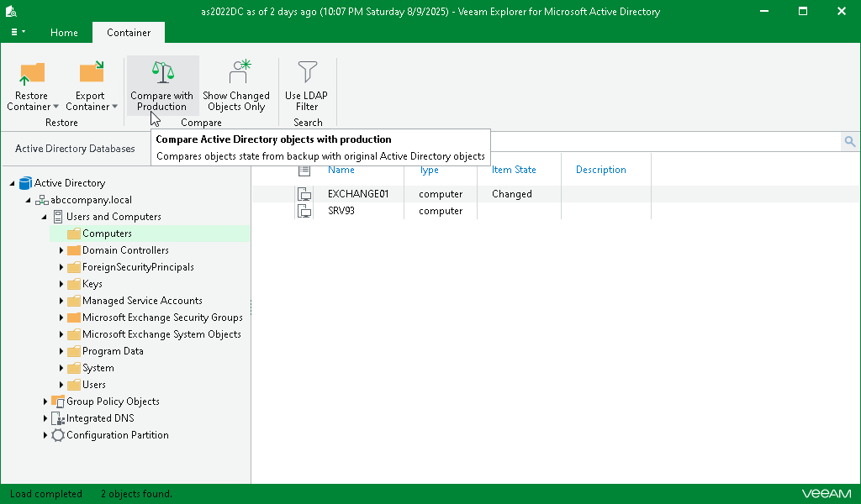Sort results by the Name column header
This screenshot has width=861, height=504.
tap(341, 169)
